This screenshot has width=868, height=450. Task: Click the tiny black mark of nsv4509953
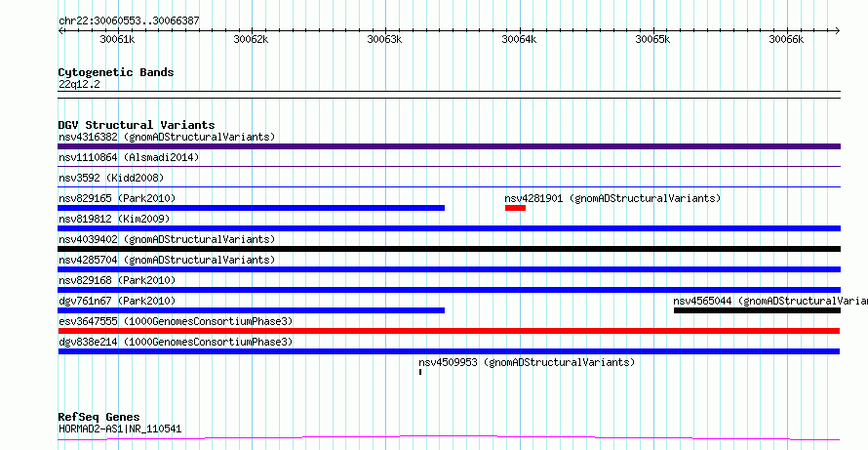[x=420, y=372]
